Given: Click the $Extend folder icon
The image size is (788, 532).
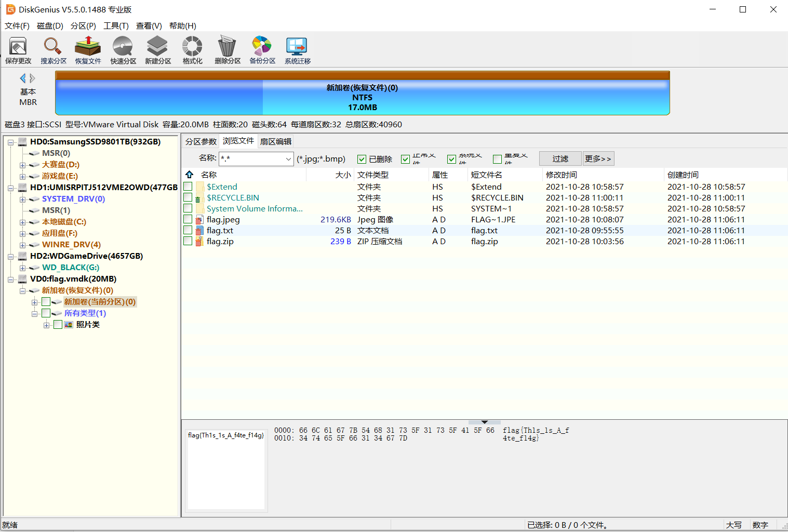Looking at the screenshot, I should point(199,187).
